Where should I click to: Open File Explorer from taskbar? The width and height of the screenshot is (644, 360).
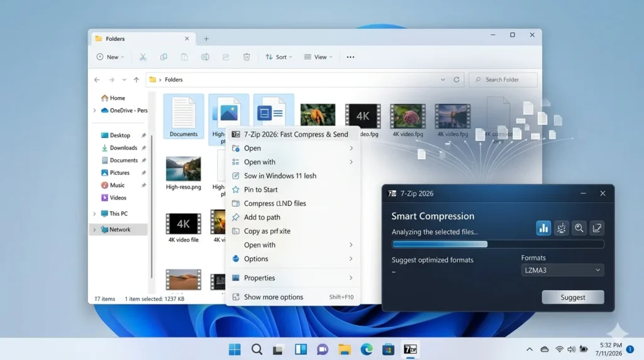[x=345, y=349]
